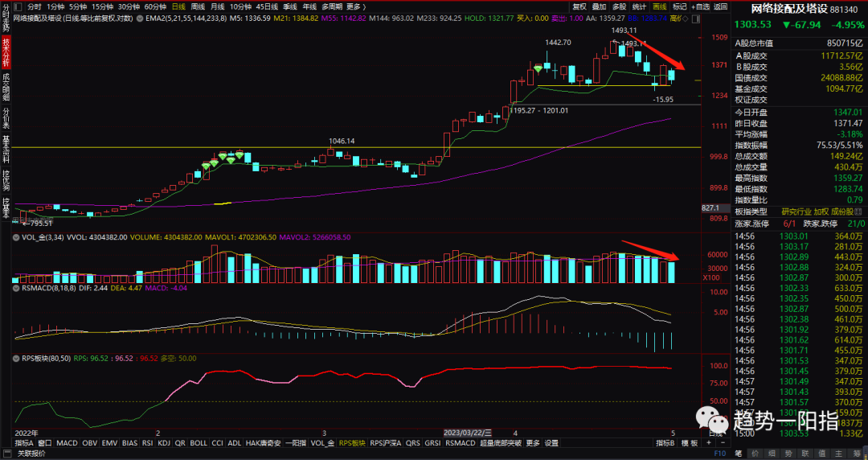Image resolution: width=868 pixels, height=460 pixels.
Task: Open the 统计 statistics button
Action: pos(640,6)
